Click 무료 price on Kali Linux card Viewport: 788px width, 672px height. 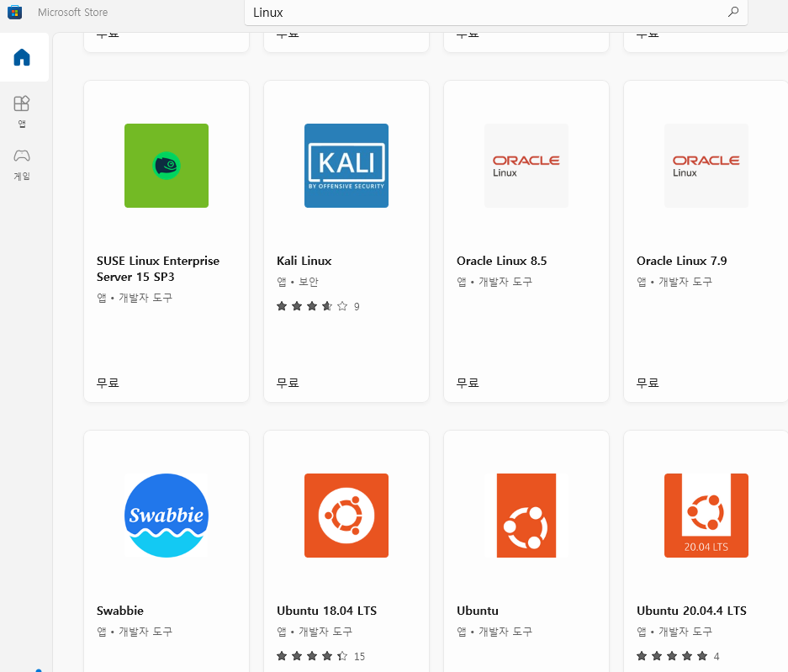tap(288, 383)
